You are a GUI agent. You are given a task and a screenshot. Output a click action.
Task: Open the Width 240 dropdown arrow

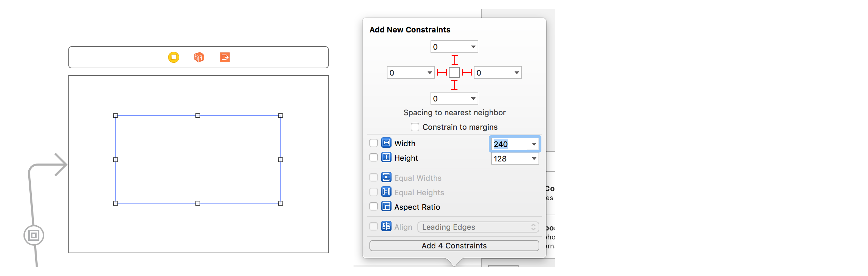pyautogui.click(x=534, y=144)
